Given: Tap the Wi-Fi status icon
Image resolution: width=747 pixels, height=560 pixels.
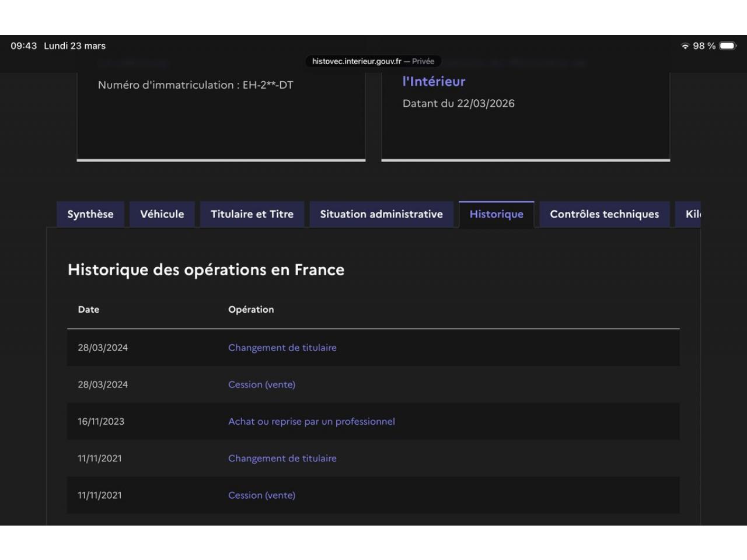Looking at the screenshot, I should tap(685, 46).
